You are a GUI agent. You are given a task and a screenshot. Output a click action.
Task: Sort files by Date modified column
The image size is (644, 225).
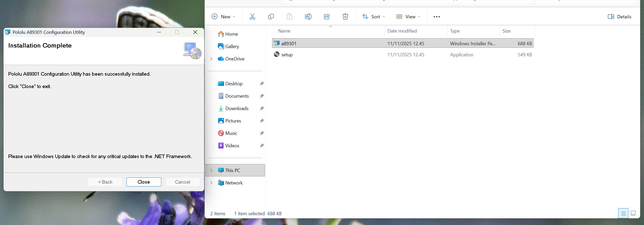tap(402, 31)
